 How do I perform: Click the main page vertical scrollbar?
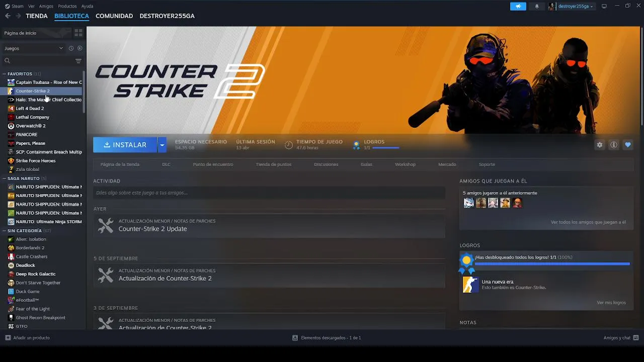[x=641, y=75]
